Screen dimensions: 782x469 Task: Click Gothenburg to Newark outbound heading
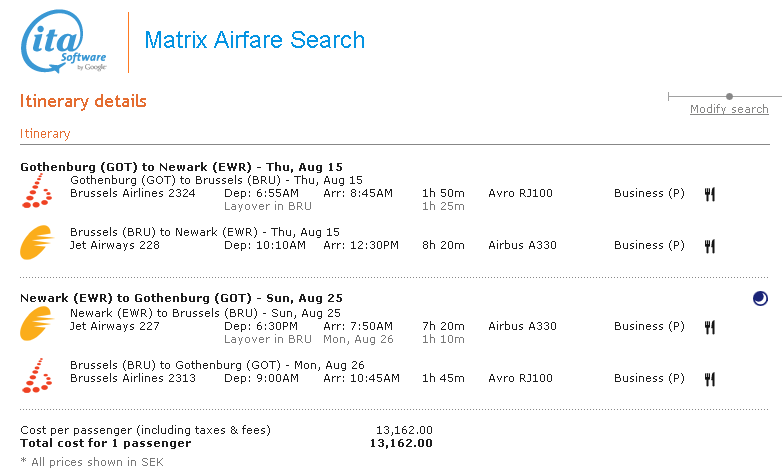pos(181,166)
